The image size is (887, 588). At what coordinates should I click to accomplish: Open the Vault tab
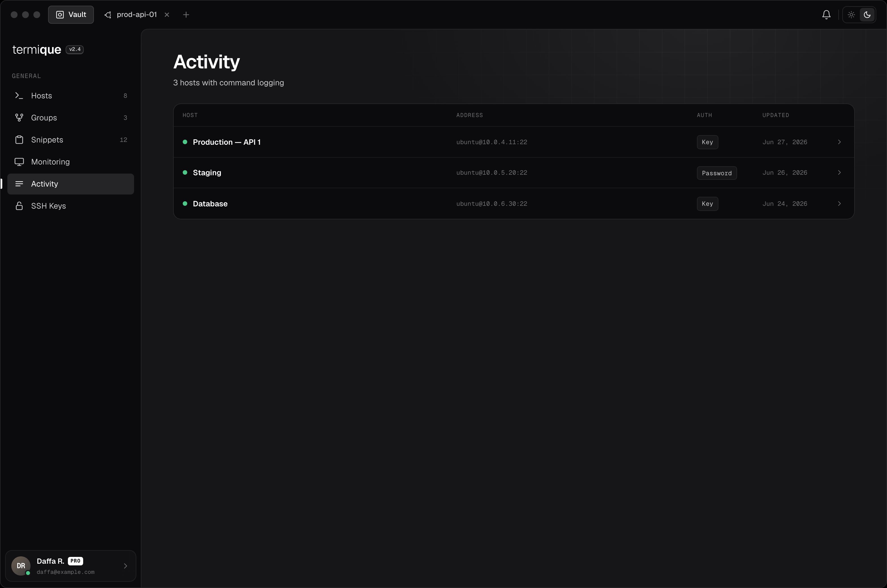71,15
